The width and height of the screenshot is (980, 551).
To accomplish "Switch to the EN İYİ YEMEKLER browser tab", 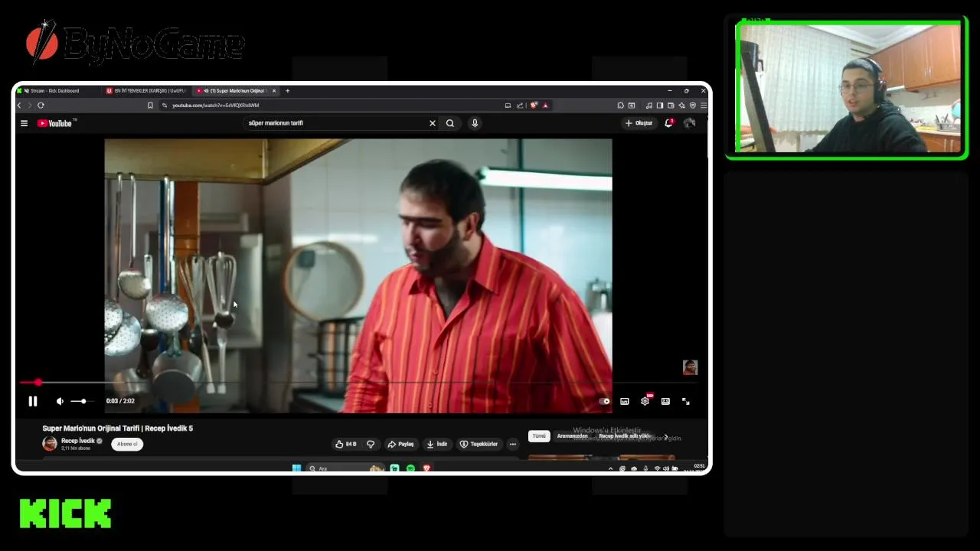I will (145, 90).
